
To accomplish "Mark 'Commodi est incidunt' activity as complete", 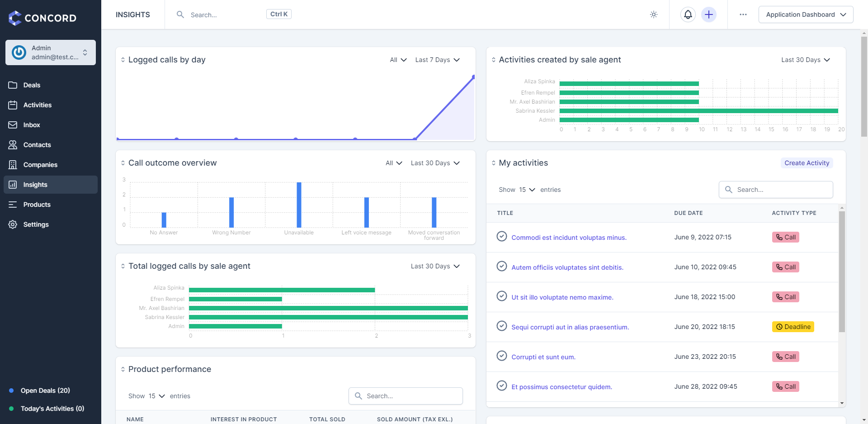I will click(501, 237).
